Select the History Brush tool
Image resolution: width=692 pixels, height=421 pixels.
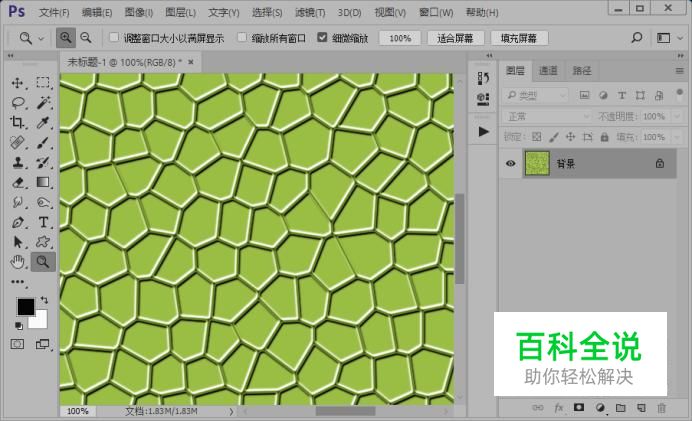coord(43,162)
